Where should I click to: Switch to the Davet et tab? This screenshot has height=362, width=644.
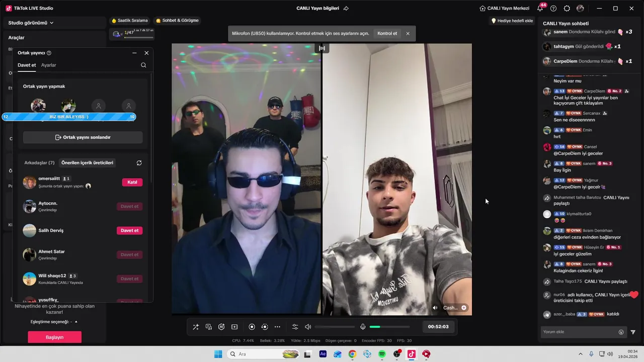(27, 65)
